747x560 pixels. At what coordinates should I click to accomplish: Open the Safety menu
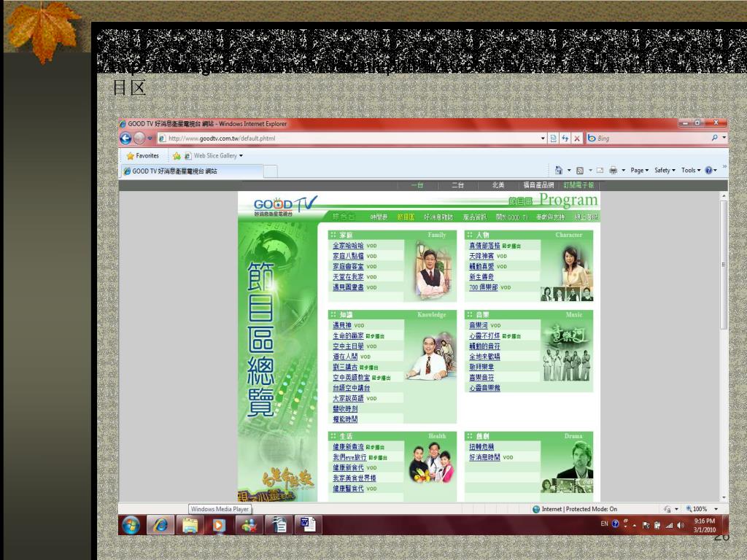pyautogui.click(x=665, y=170)
